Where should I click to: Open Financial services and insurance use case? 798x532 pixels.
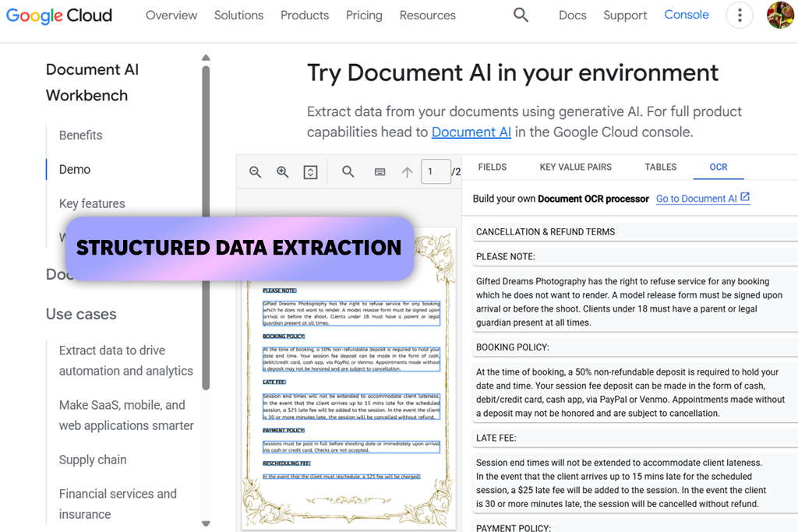118,504
